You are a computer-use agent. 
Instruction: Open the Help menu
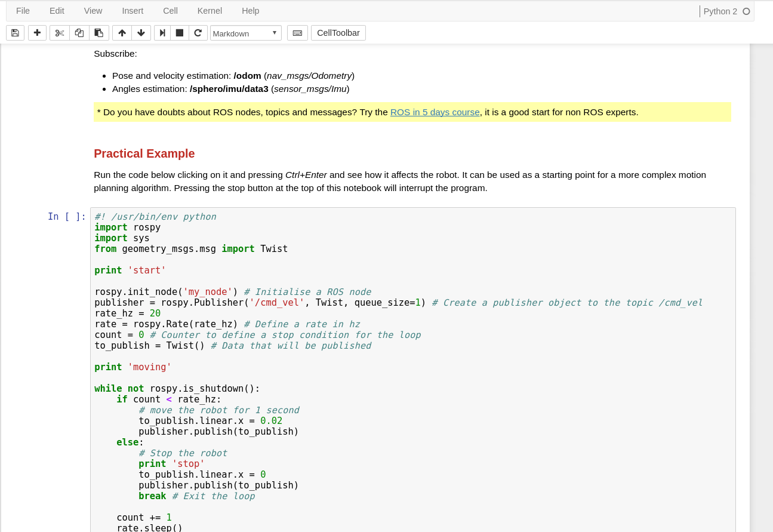(250, 11)
